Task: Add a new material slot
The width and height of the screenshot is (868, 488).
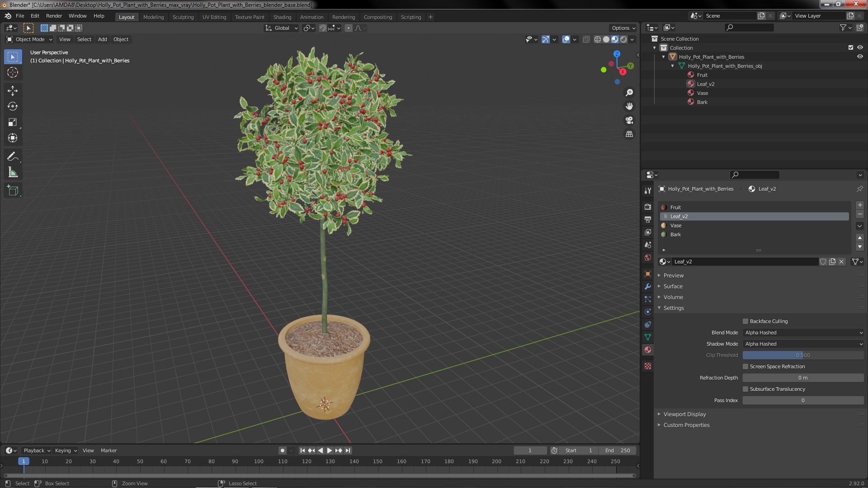Action: pos(860,205)
